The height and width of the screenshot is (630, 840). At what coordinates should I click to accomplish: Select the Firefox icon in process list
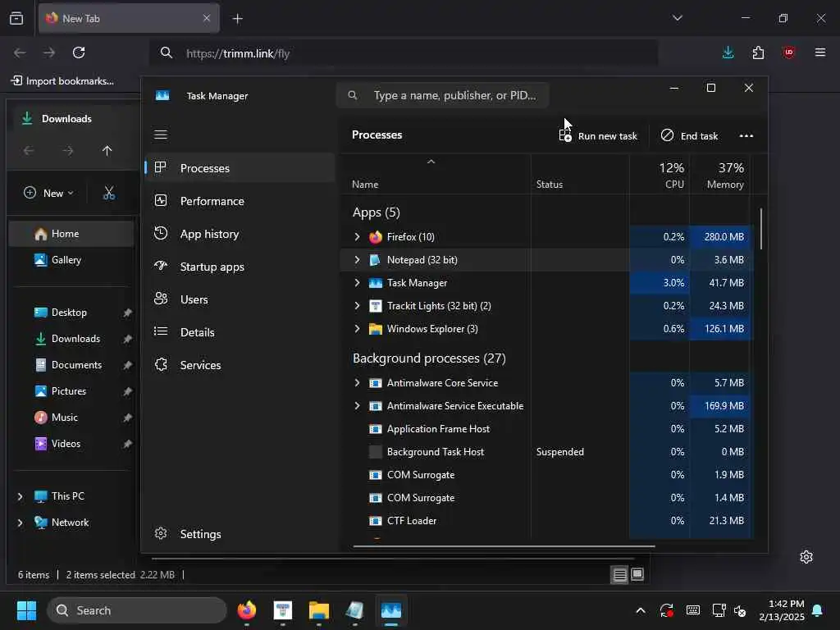coord(376,237)
